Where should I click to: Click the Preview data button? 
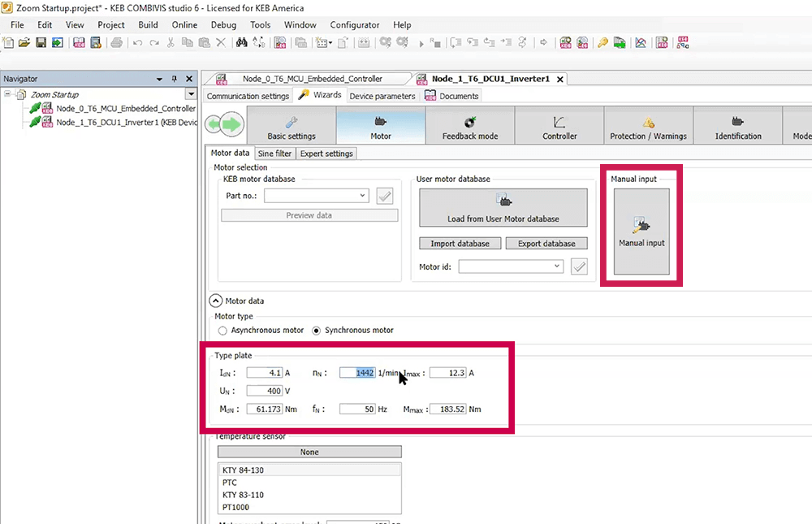[309, 215]
